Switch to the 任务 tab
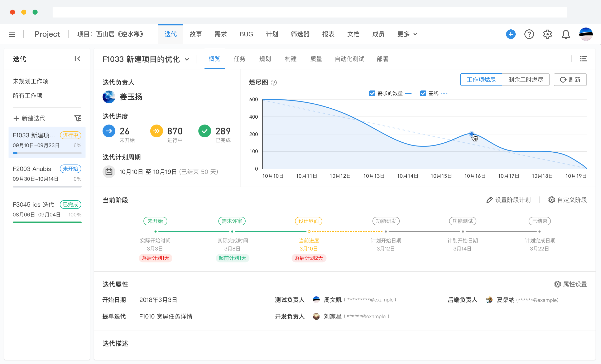Image resolution: width=601 pixels, height=364 pixels. 239,59
